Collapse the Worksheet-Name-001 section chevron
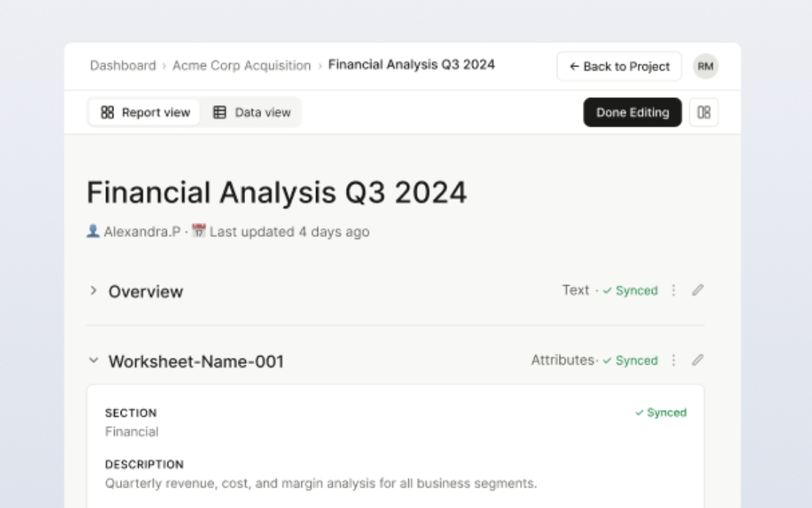 click(93, 360)
